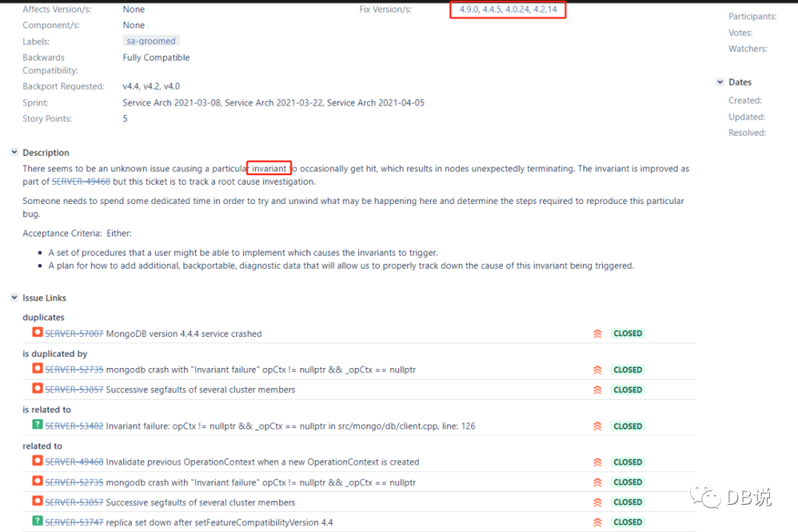
Task: Click the 'Updated:' date label
Action: click(x=746, y=117)
